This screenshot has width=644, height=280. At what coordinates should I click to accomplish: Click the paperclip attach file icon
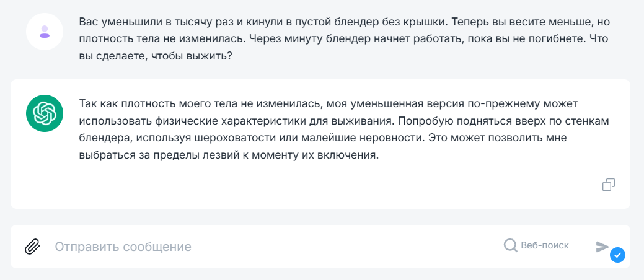point(32,247)
